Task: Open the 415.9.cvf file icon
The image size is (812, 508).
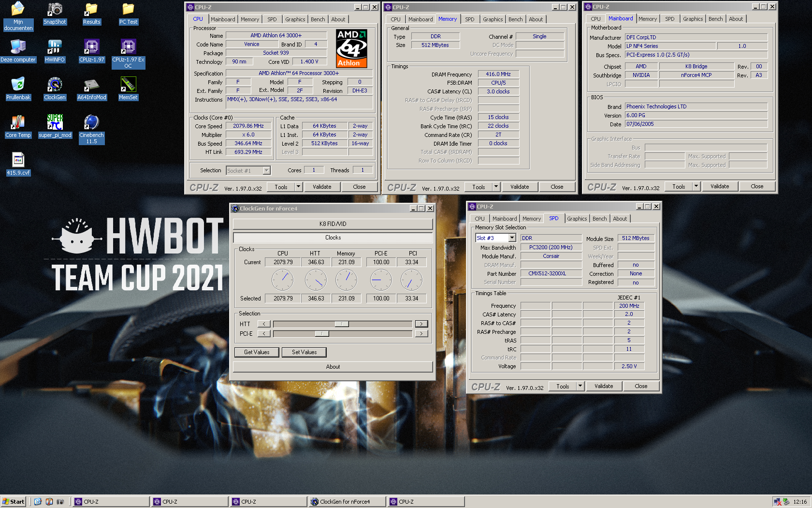Action: point(18,164)
